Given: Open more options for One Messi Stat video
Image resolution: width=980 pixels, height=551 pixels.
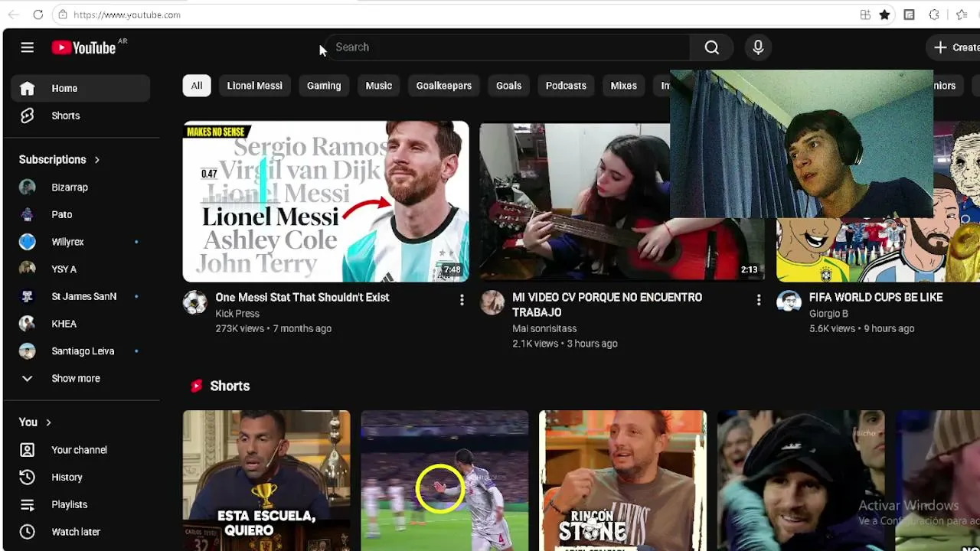Looking at the screenshot, I should point(462,300).
